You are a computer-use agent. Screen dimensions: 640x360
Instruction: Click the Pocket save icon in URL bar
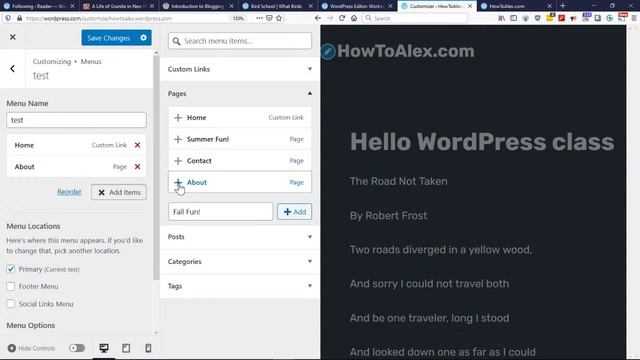(x=269, y=18)
